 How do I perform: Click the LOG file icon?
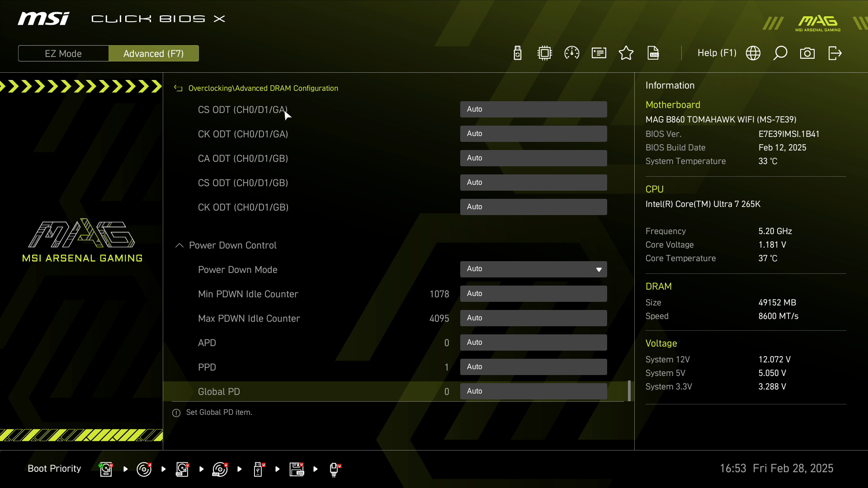(x=653, y=53)
